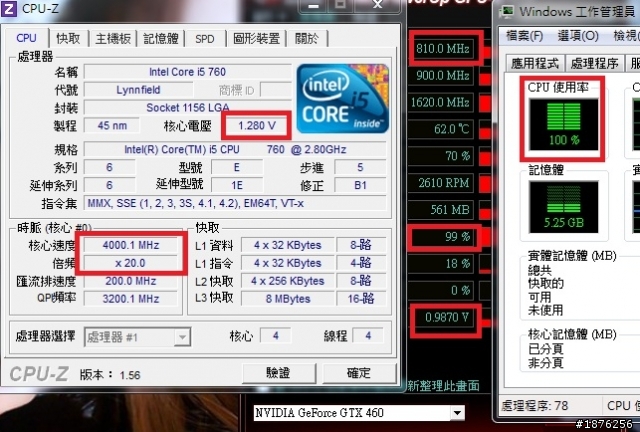Open the 應用程式 tab in Task Manager
The width and height of the screenshot is (640, 432).
(535, 63)
